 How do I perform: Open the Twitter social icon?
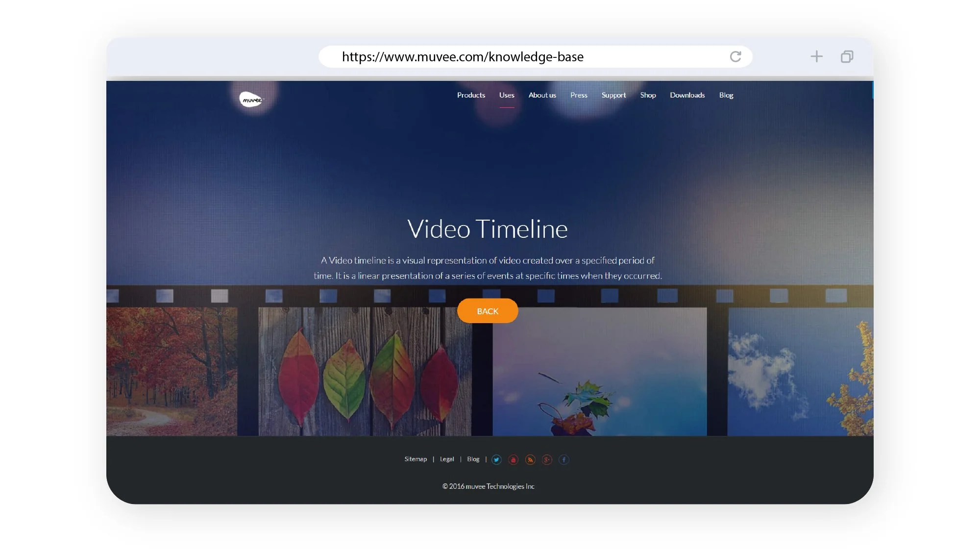(496, 459)
